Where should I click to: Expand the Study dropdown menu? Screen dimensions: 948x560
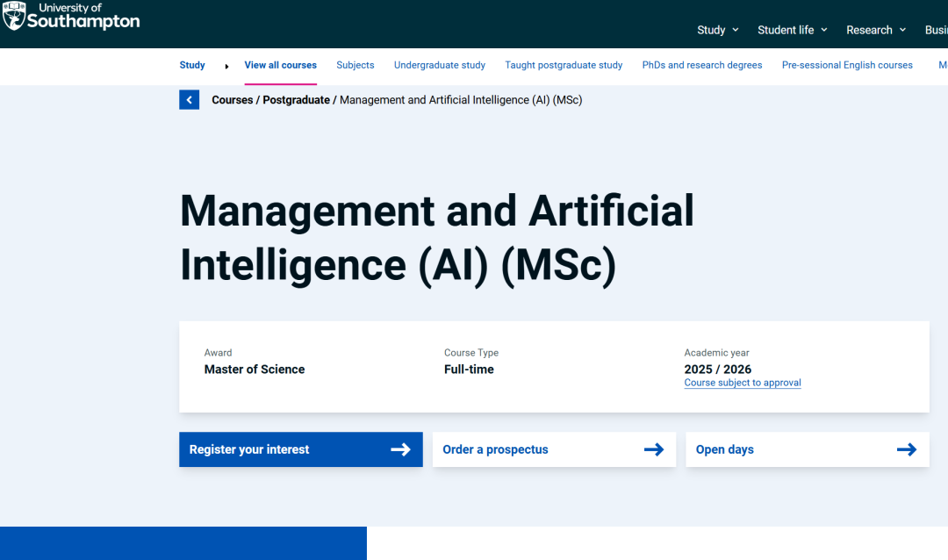click(x=718, y=30)
